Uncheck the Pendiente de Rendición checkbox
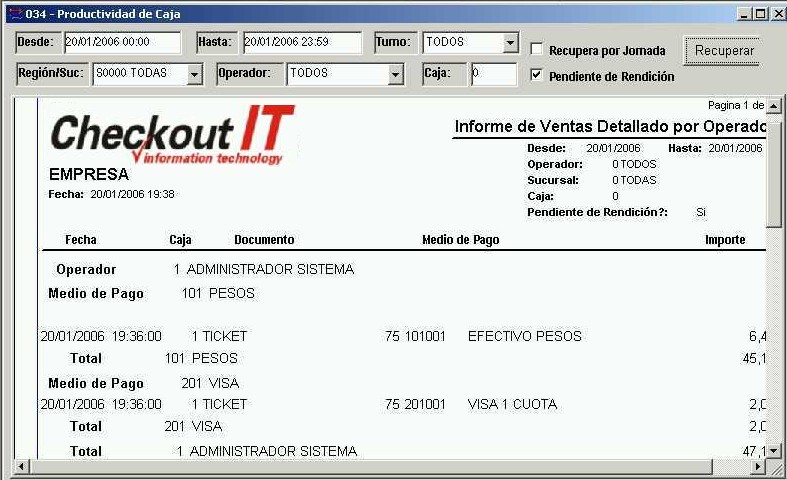This screenshot has height=480, width=787. [537, 76]
